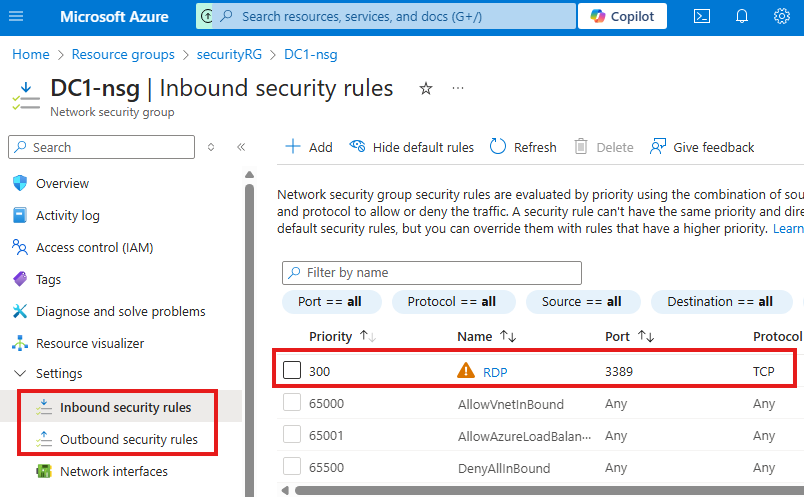Open Tags in the sidebar
The height and width of the screenshot is (497, 804).
click(x=48, y=280)
